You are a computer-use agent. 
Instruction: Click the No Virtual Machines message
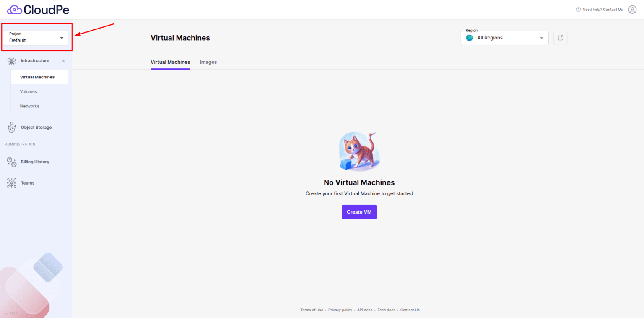coord(359,182)
